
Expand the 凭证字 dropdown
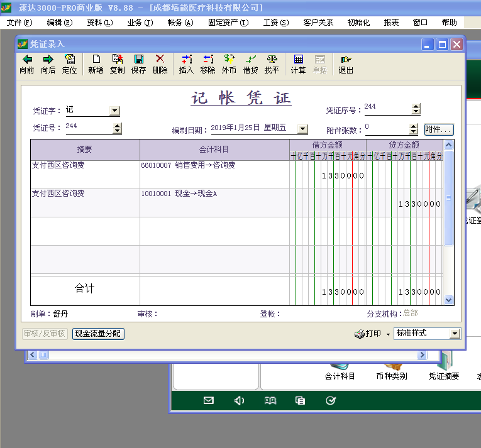[x=114, y=111]
